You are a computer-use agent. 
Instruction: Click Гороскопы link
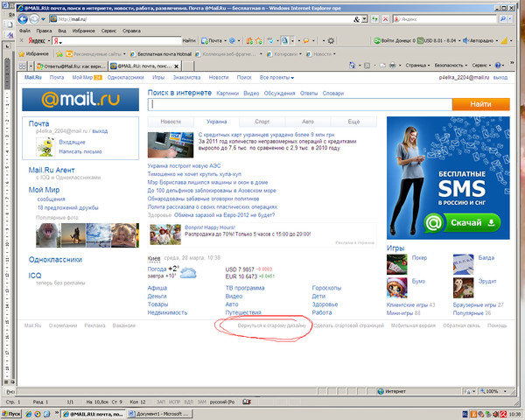coord(326,288)
